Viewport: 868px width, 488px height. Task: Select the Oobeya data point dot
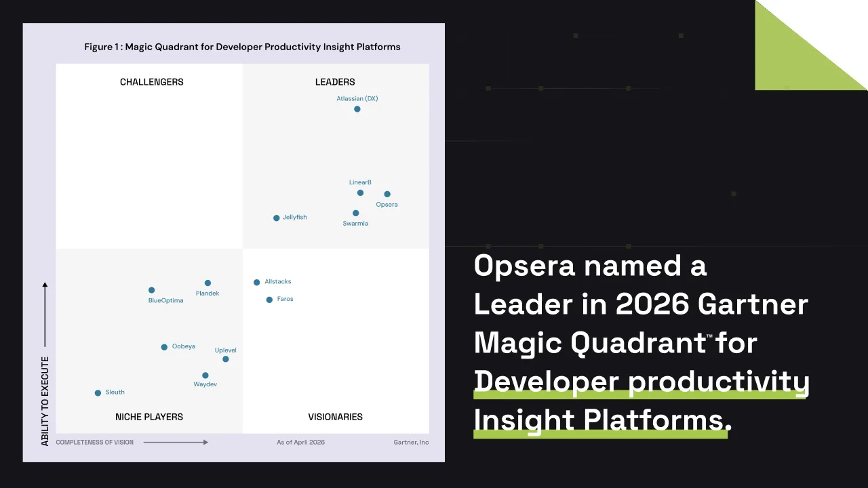coord(164,347)
